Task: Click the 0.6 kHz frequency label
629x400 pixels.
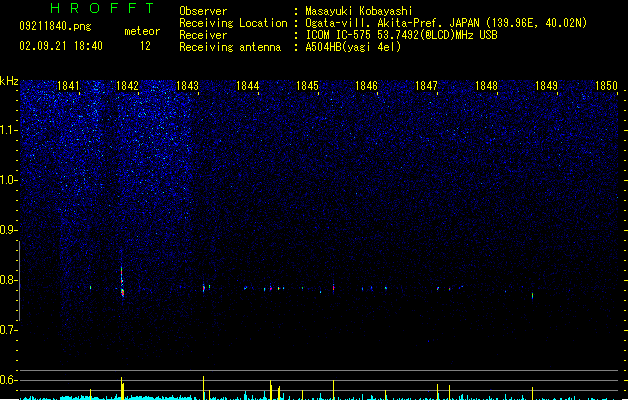Action: [x=8, y=380]
